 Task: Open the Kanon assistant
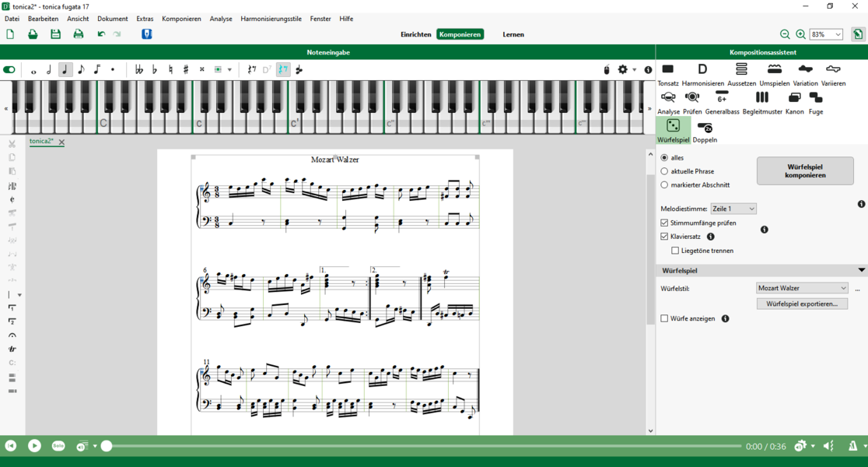tap(794, 98)
